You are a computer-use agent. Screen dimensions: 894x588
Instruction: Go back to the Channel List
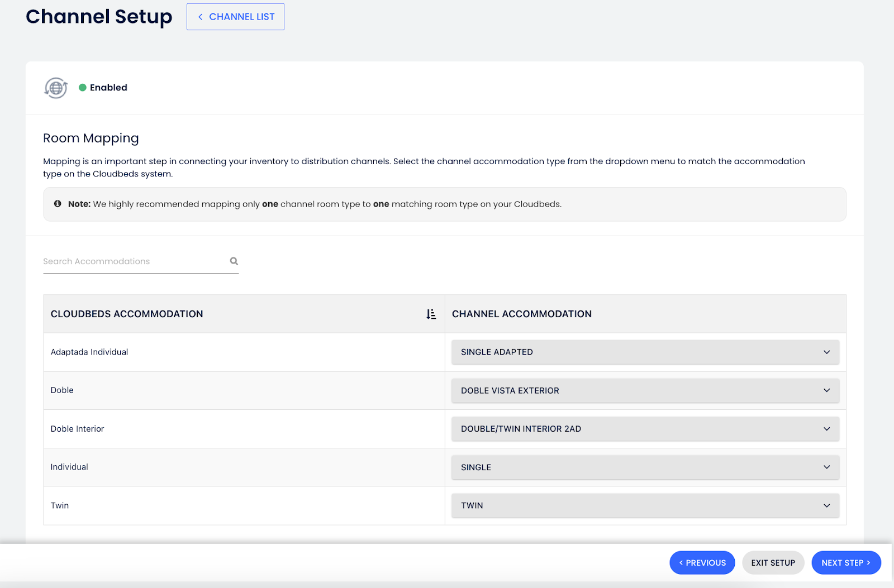pos(235,17)
